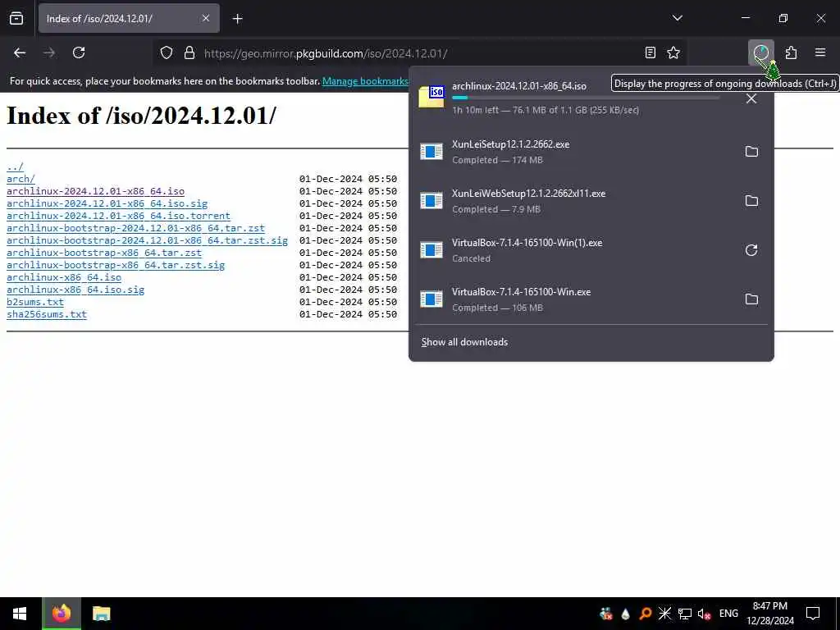Open archlinux-2024.12.01-x86_64.iso.torrent link
The image size is (840, 630).
118,216
